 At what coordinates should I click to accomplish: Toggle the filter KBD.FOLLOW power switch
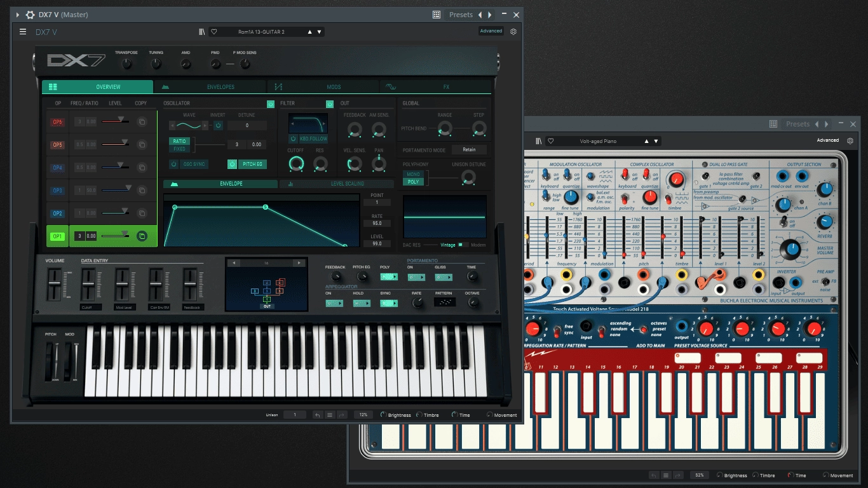pyautogui.click(x=293, y=139)
